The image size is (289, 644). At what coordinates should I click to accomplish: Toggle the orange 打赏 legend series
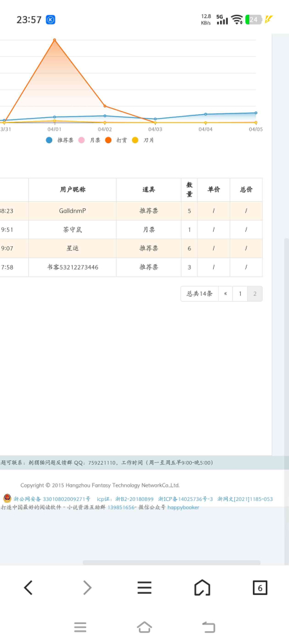116,140
